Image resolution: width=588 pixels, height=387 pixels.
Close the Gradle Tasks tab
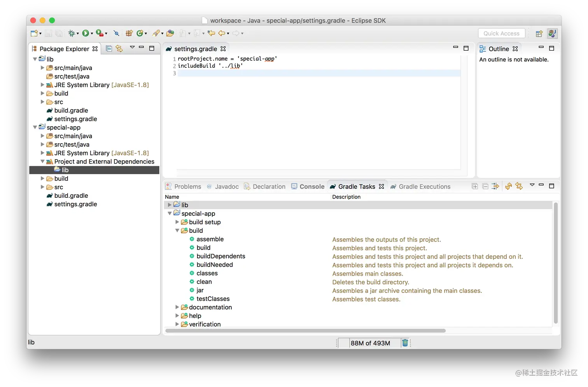[x=381, y=186]
